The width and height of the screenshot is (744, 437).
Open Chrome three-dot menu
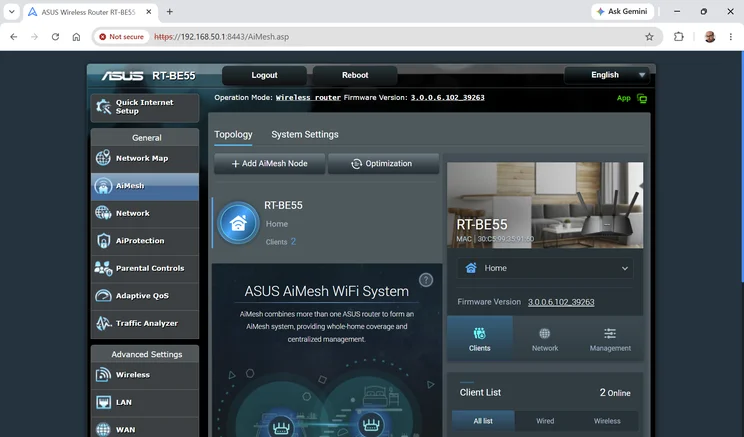[x=731, y=37]
